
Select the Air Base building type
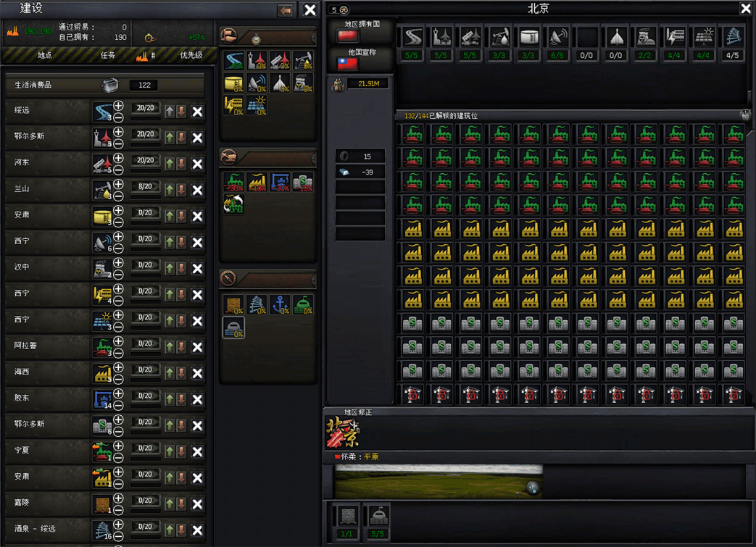(x=257, y=61)
